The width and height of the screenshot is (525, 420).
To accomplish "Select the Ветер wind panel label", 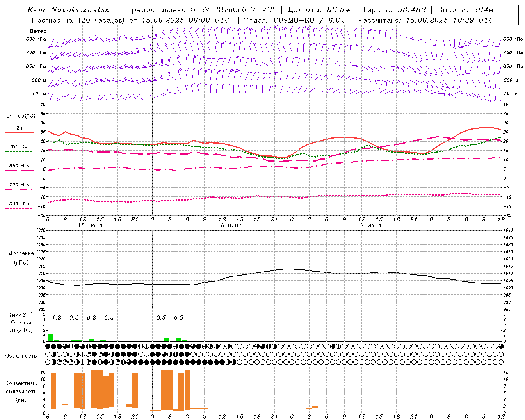I will pyautogui.click(x=38, y=31).
